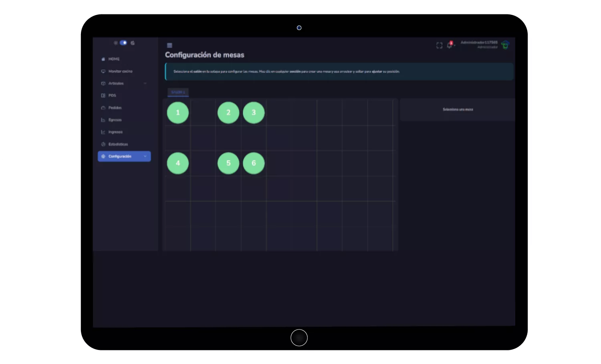The image size is (601, 364).
Task: Click the Estadísticas chart icon
Action: (103, 144)
